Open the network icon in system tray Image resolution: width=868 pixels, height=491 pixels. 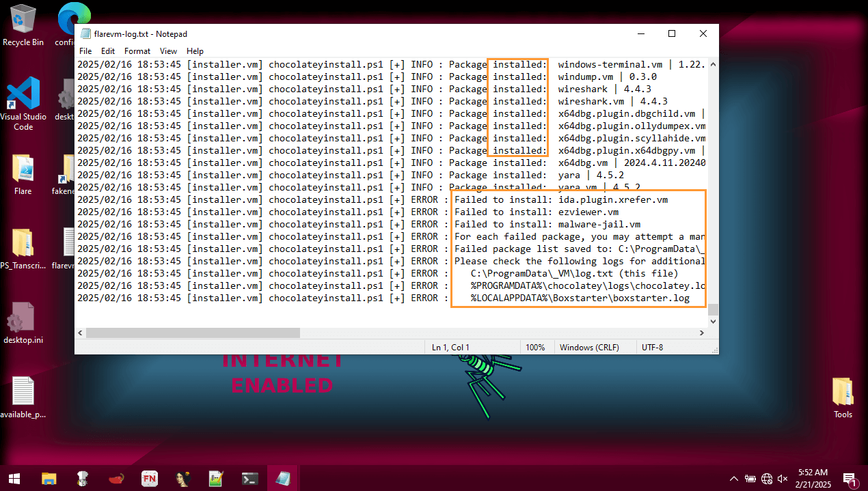767,479
